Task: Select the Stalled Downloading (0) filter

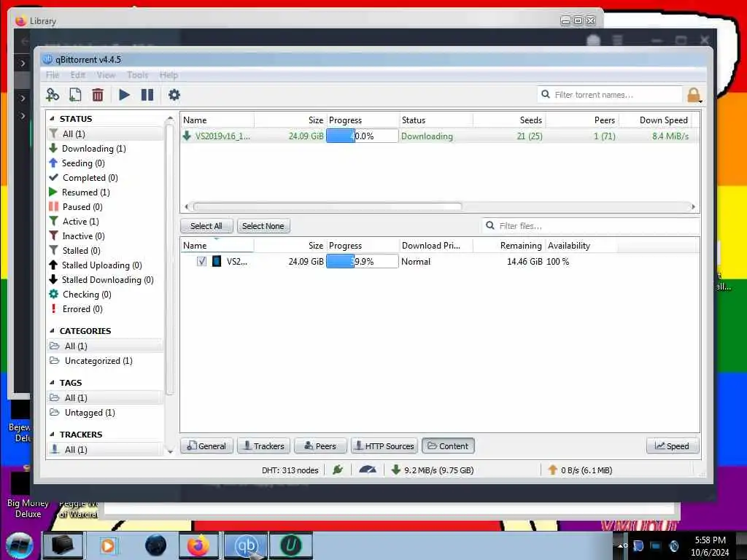Action: [108, 280]
